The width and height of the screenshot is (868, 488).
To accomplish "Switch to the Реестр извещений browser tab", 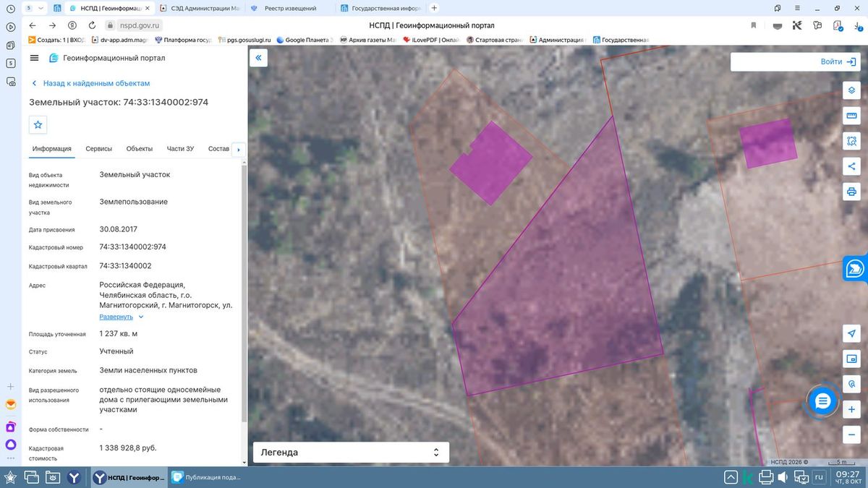I will 289,8.
